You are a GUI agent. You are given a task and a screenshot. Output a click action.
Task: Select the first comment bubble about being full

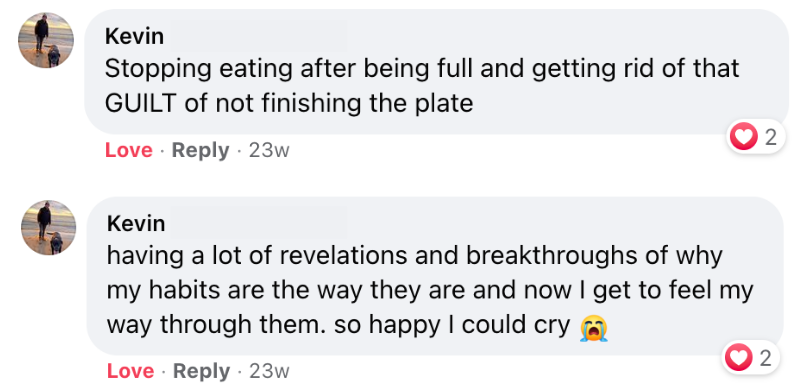coord(436,71)
